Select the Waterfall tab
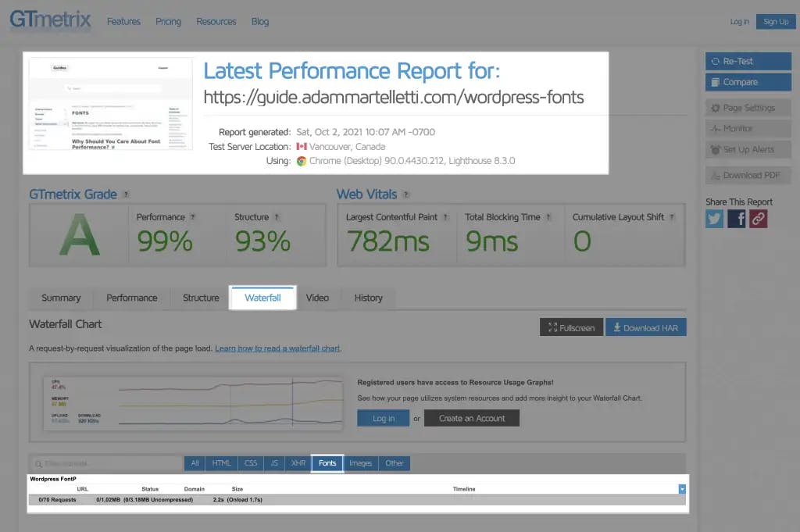This screenshot has height=532, width=800. pyautogui.click(x=262, y=298)
